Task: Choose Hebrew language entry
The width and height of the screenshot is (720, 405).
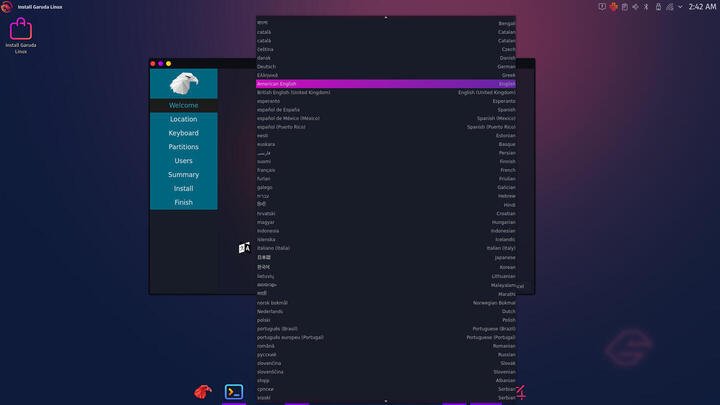Action: (386, 196)
